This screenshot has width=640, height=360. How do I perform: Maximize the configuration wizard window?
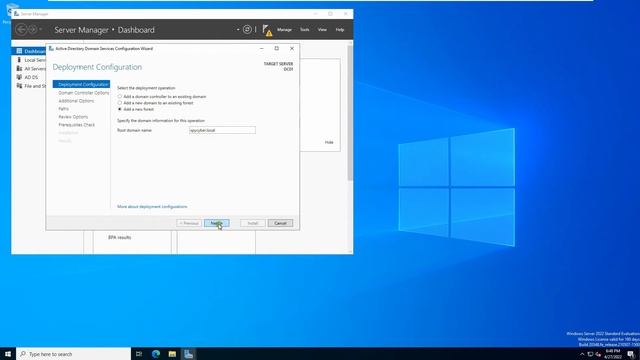(276, 48)
